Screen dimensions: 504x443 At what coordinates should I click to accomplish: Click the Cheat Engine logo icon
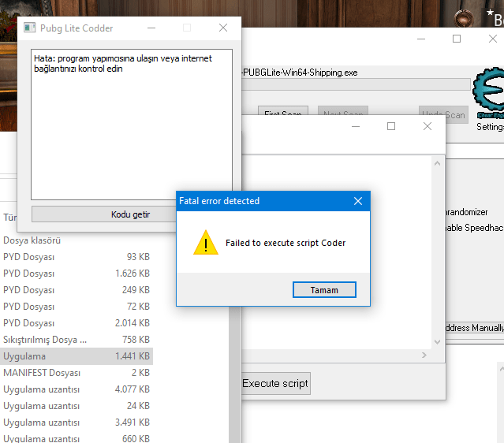[488, 93]
